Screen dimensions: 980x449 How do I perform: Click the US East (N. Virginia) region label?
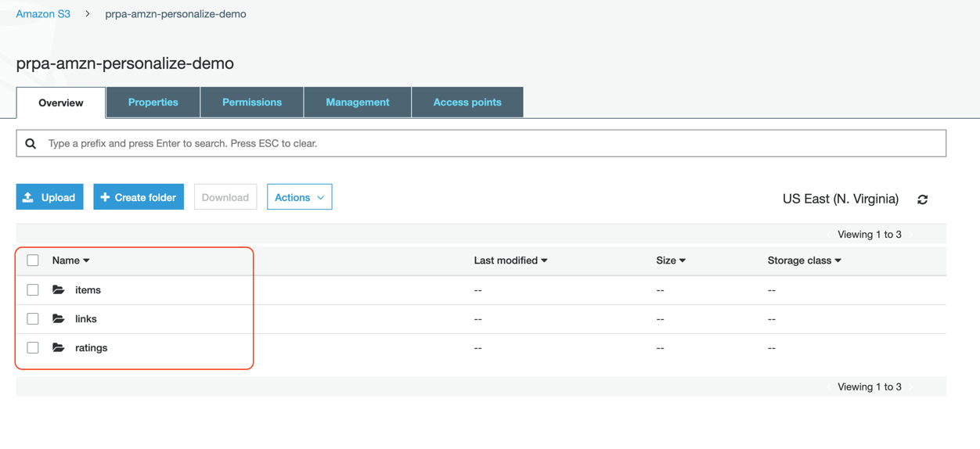[841, 199]
